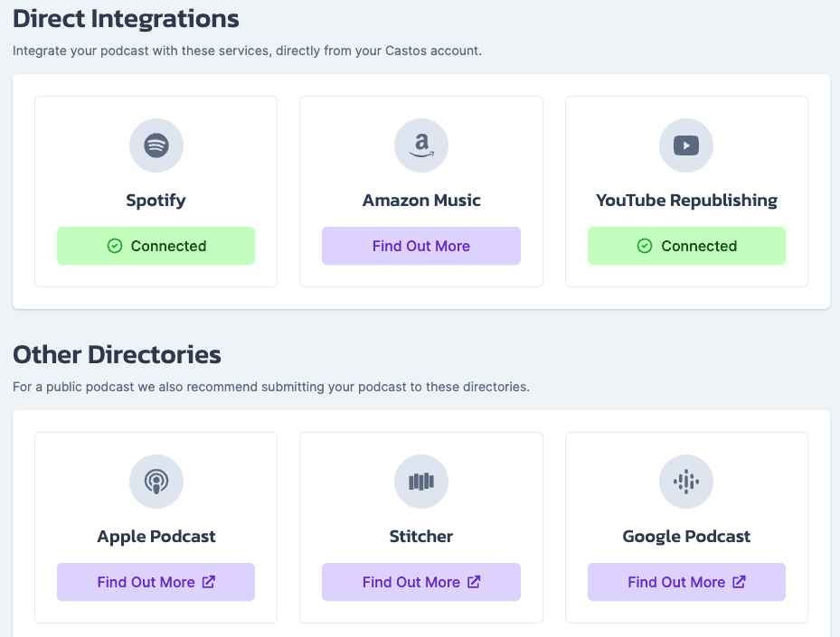This screenshot has width=840, height=637.
Task: Click the Stitcher bars logo icon
Action: [x=421, y=482]
